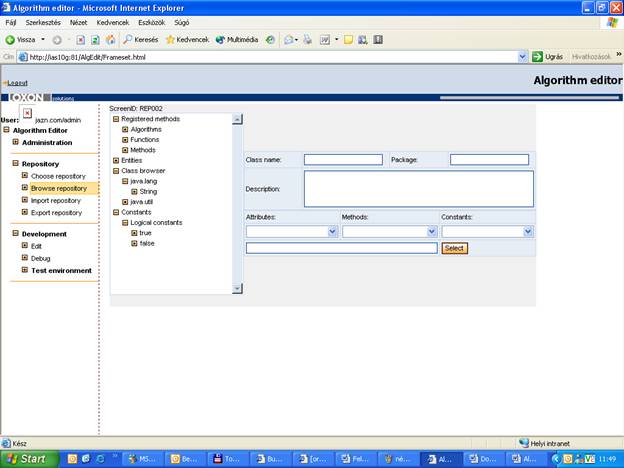Click into the Class name field
624x468 pixels.
point(343,159)
